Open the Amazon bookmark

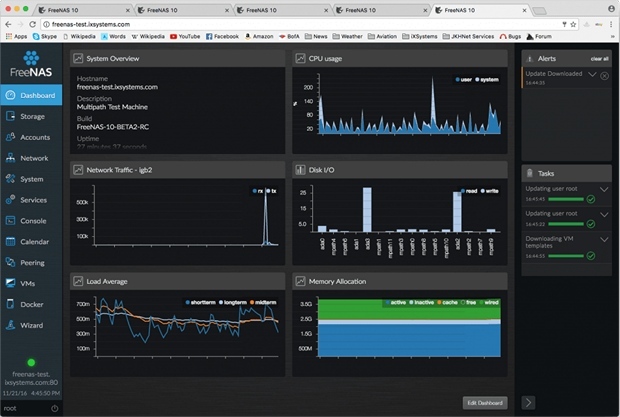point(259,36)
